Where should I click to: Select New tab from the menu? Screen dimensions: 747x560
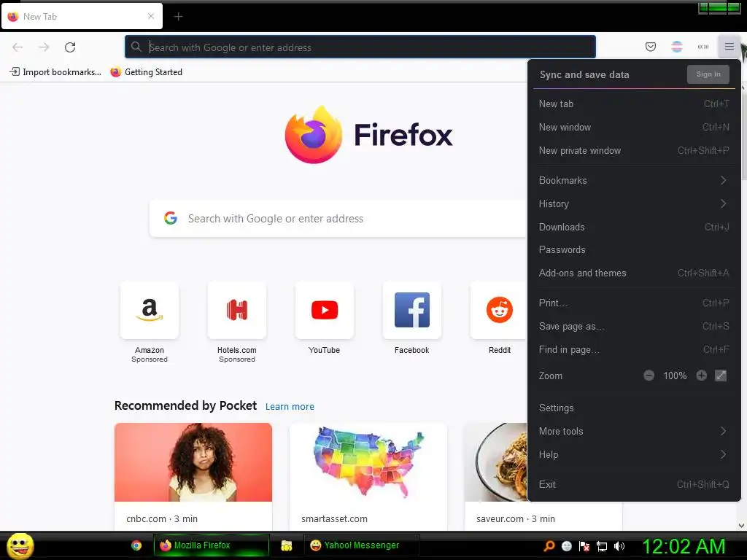point(634,104)
